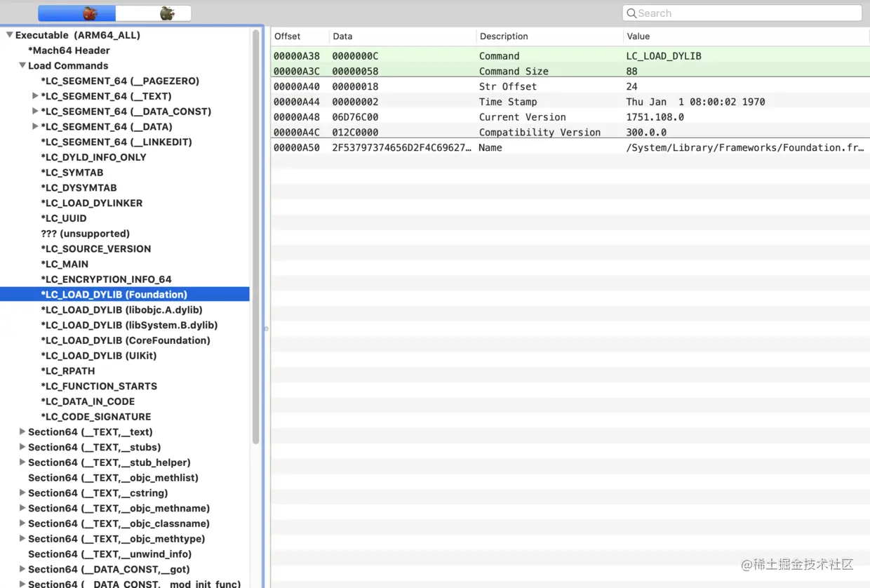Select the Command Size row
This screenshot has width=870, height=588.
[570, 72]
